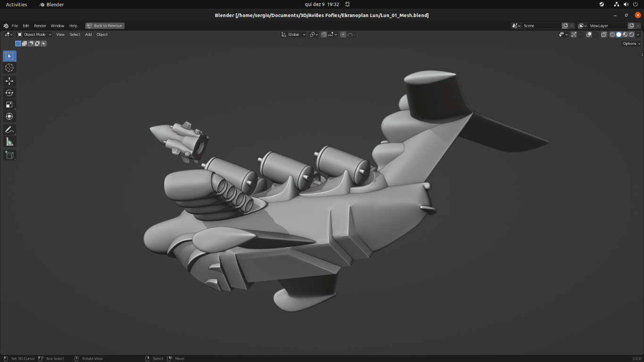
Task: Choose the Rotate tool in toolbar
Action: click(x=9, y=93)
